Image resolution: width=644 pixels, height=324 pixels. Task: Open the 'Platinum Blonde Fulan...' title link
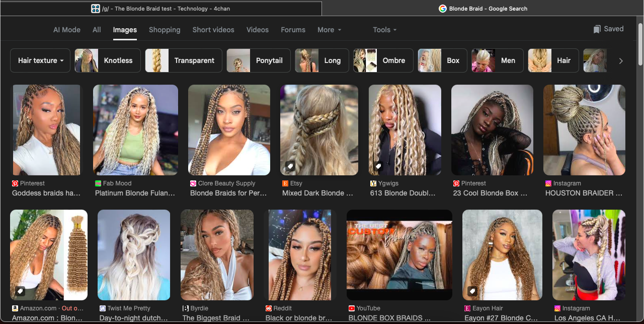pyautogui.click(x=135, y=193)
